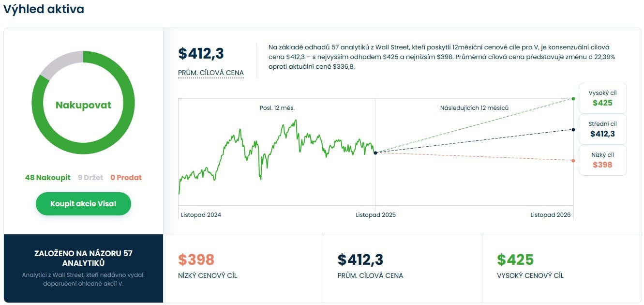The height and width of the screenshot is (305, 644).
Task: Open the "Vysoký cíl $425" card
Action: (602, 98)
